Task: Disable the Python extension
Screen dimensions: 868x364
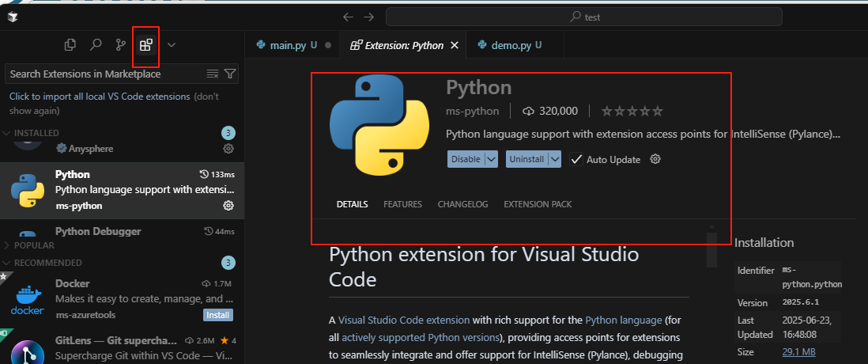Action: [466, 159]
